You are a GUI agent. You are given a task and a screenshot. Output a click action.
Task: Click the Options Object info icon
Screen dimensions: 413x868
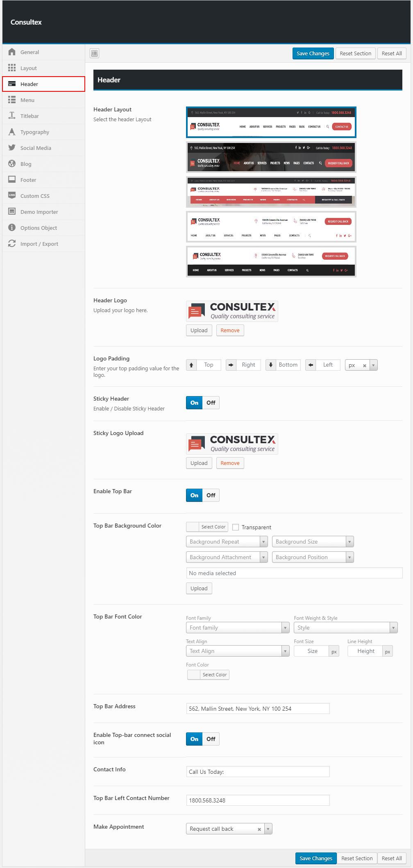click(x=12, y=228)
